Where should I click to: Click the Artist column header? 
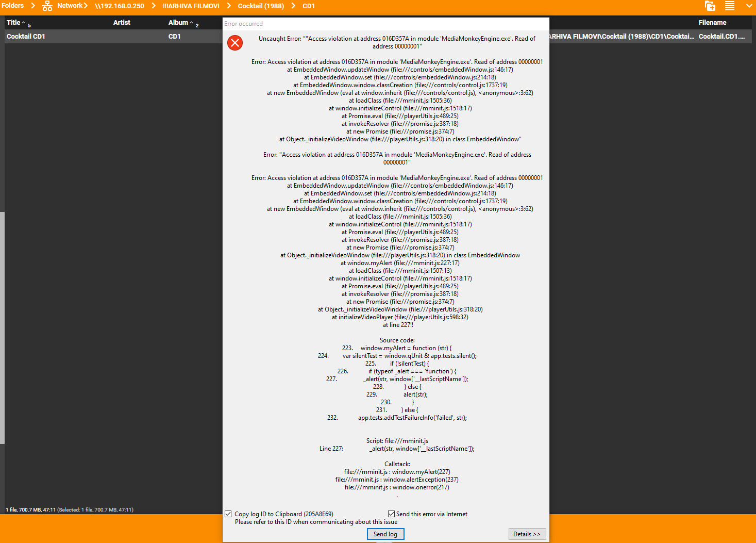pos(122,23)
